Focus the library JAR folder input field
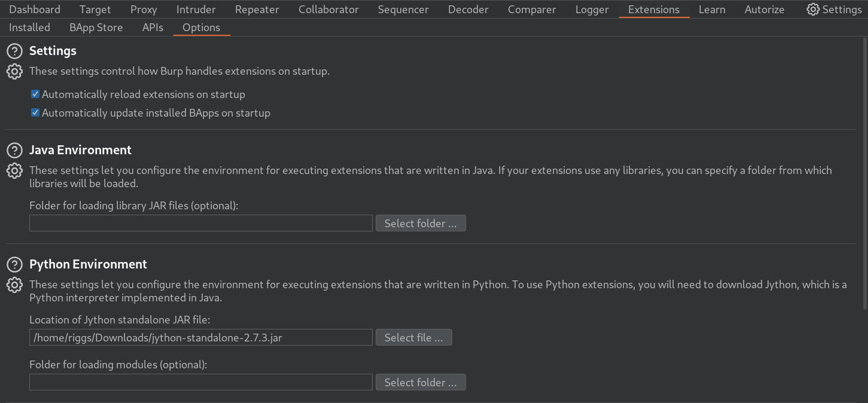The width and height of the screenshot is (868, 403). pyautogui.click(x=201, y=224)
